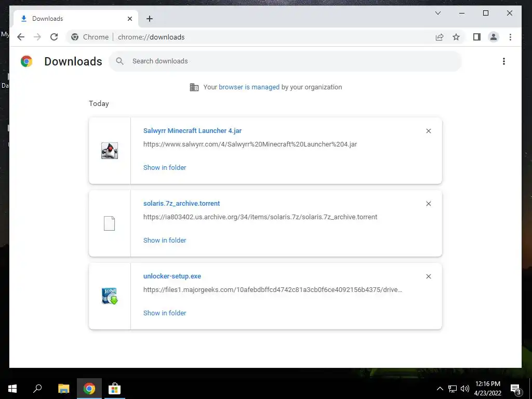The image size is (532, 399).
Task: Click the archive.org source URL text
Action: click(260, 217)
